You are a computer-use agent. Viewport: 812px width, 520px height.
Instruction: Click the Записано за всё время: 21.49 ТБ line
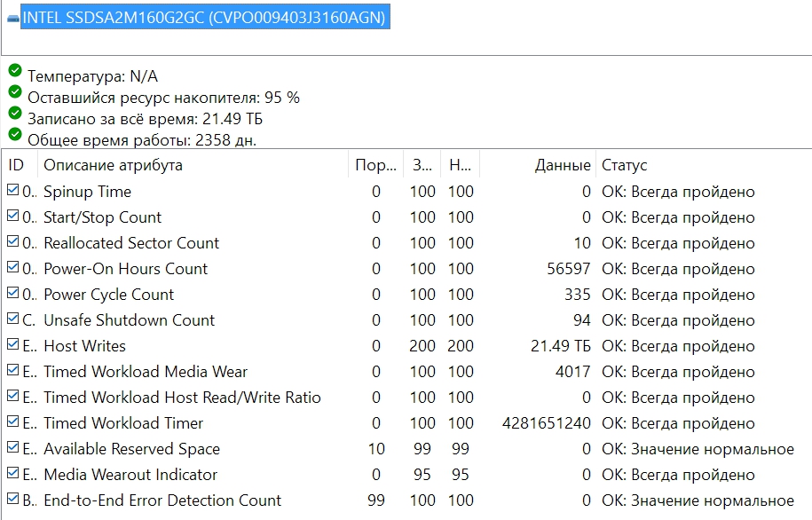(x=145, y=119)
